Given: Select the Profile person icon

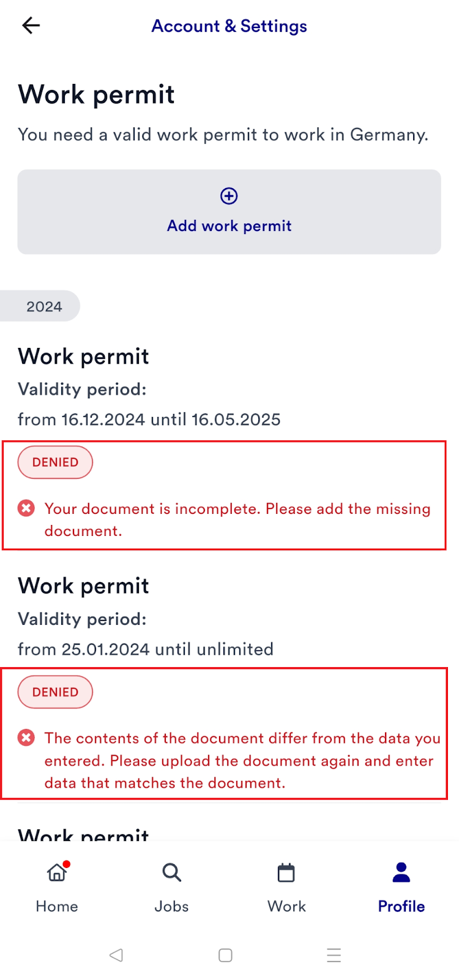Looking at the screenshot, I should click(401, 872).
